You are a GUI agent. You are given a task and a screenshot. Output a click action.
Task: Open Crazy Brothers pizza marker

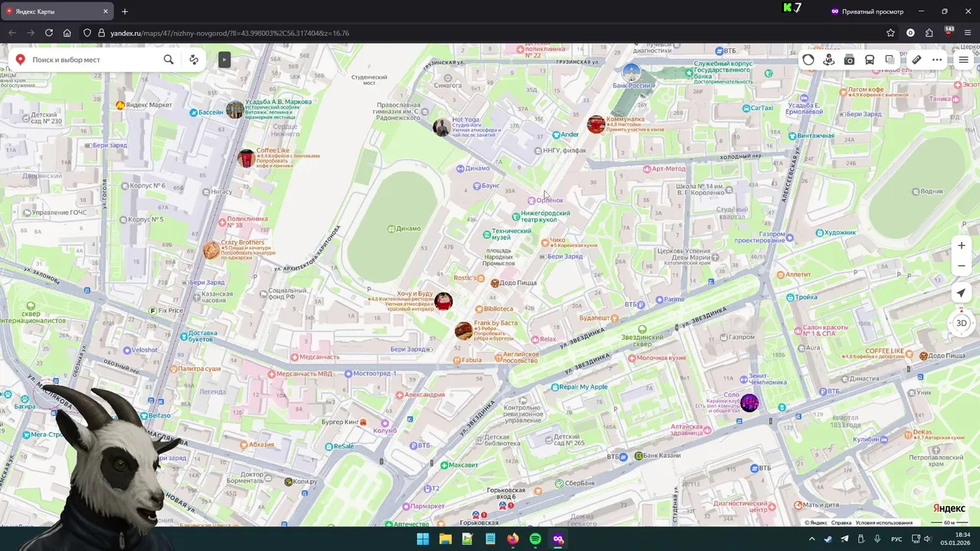[211, 249]
